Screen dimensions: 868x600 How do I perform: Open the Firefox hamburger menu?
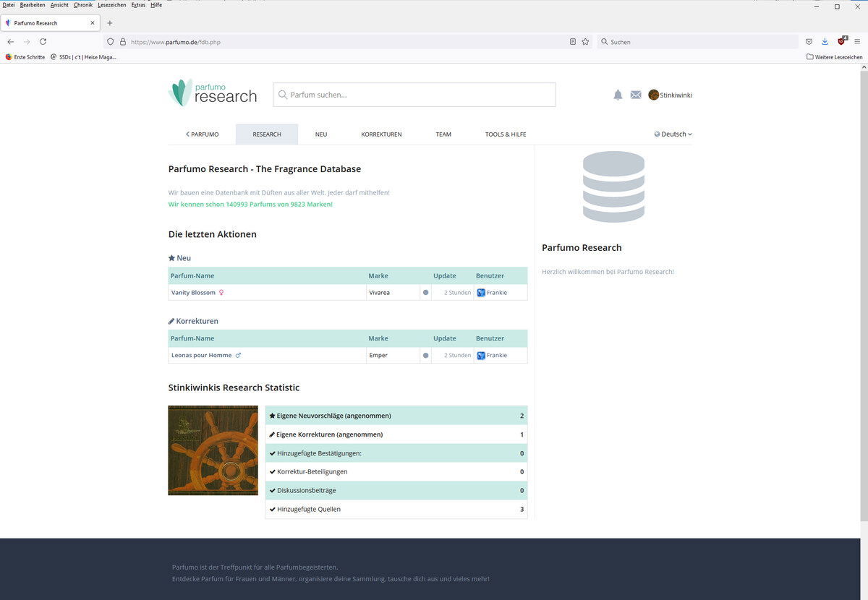pos(857,42)
